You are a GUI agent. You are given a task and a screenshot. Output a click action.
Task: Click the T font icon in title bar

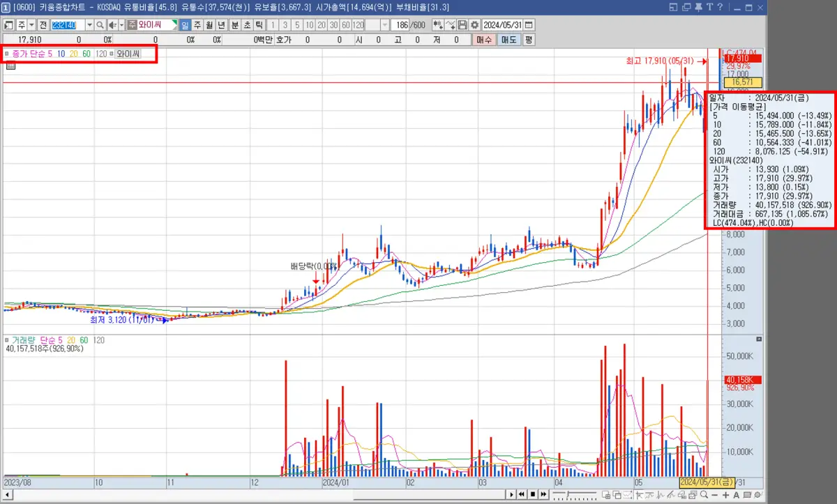[x=710, y=7]
